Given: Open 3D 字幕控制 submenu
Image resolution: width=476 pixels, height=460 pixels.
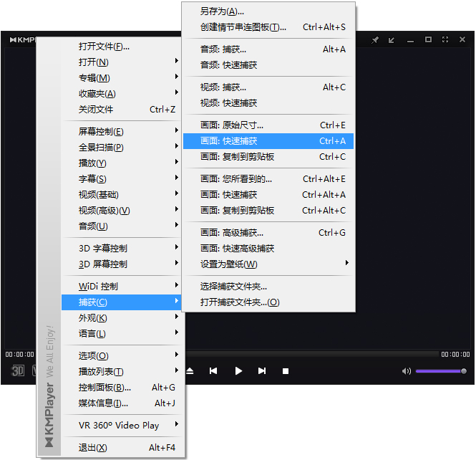Looking at the screenshot, I should click(x=122, y=248).
